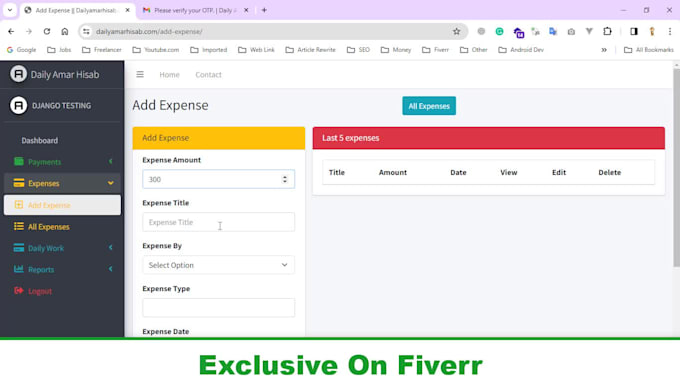Click Logout link in sidebar
This screenshot has height=383, width=680.
40,291
